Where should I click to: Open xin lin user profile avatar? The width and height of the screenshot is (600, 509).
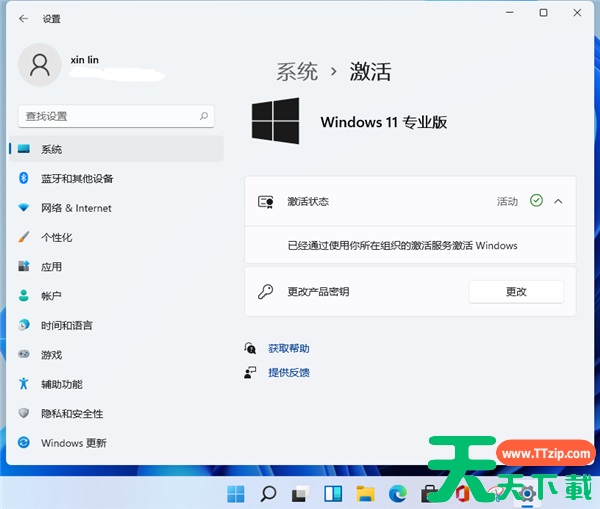click(x=40, y=65)
